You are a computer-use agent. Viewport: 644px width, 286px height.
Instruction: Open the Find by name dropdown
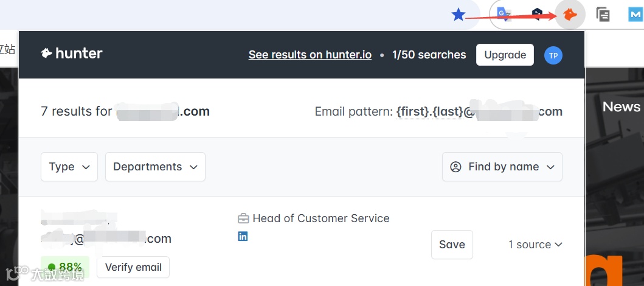(x=502, y=167)
